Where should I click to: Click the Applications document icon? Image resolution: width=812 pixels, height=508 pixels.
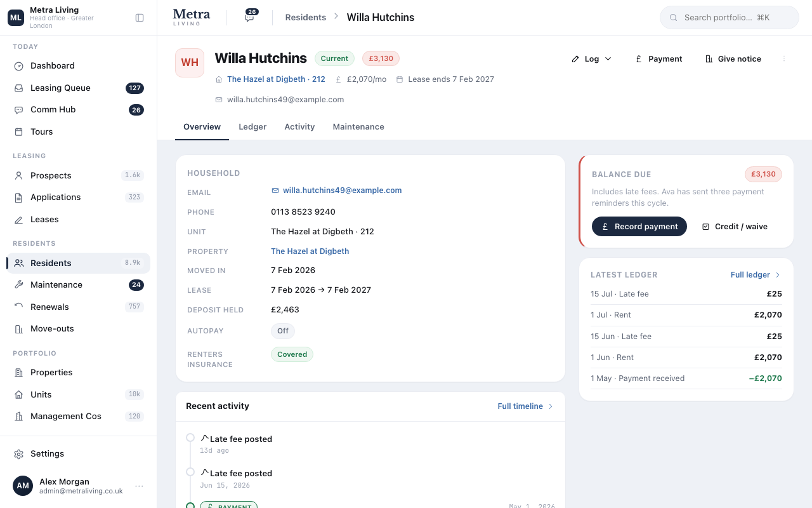(x=19, y=197)
